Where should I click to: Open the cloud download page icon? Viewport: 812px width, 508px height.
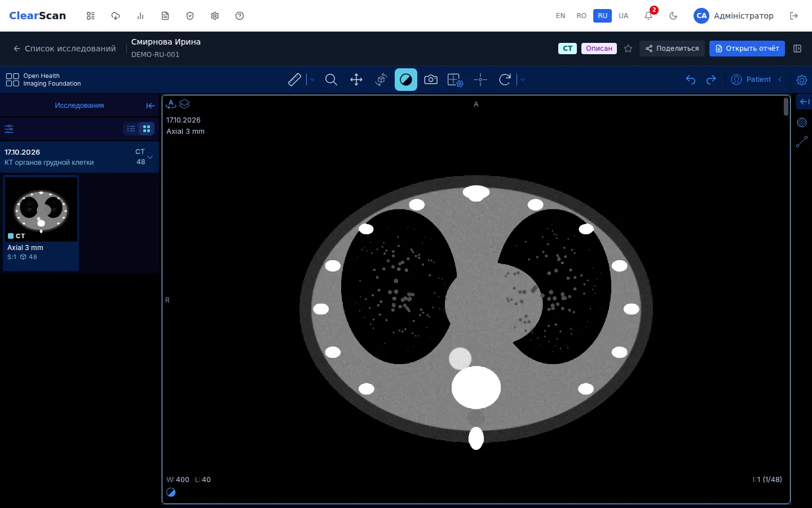(x=116, y=16)
